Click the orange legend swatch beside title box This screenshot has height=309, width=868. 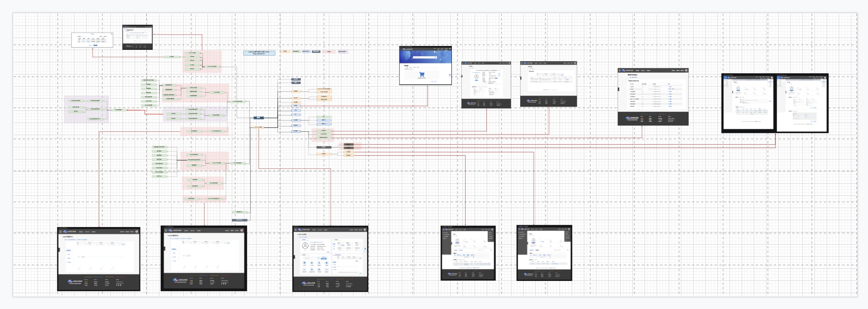[285, 51]
